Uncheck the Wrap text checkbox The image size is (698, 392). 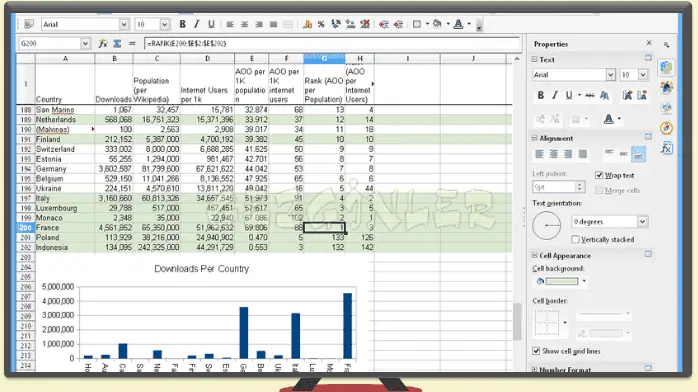point(599,175)
